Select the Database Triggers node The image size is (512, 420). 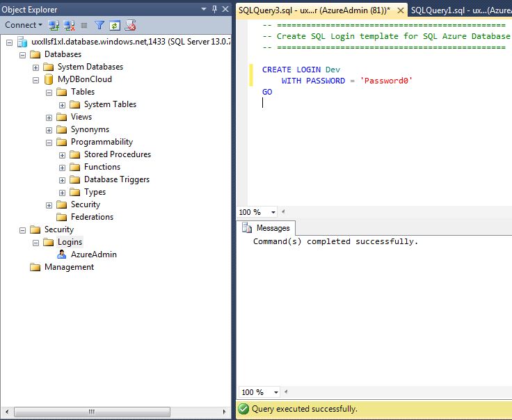pos(117,179)
